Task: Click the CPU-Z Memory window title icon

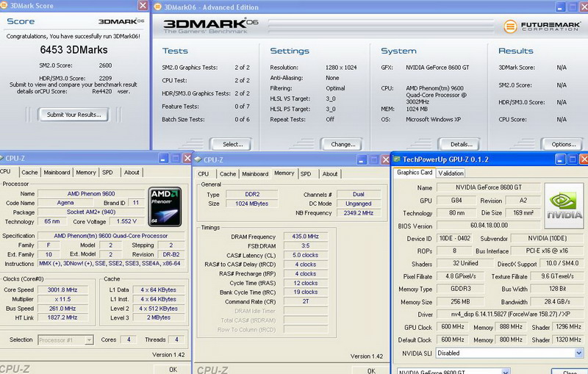Action: [x=198, y=159]
